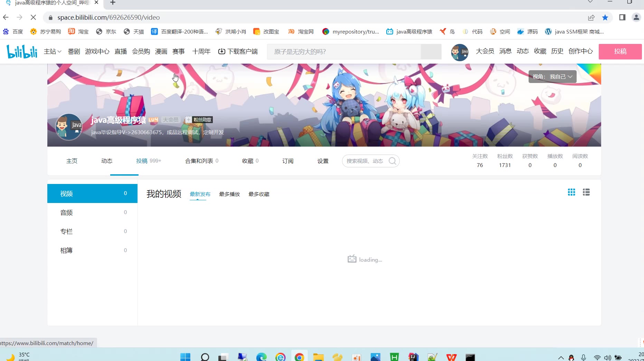Click the bilibili logo

pyautogui.click(x=22, y=52)
